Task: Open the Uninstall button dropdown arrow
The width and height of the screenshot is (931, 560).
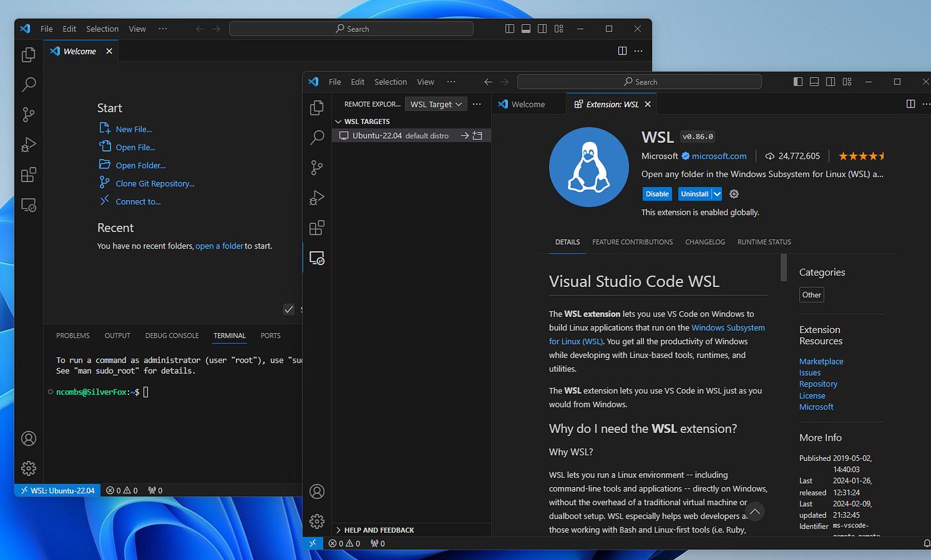Action: pos(717,194)
